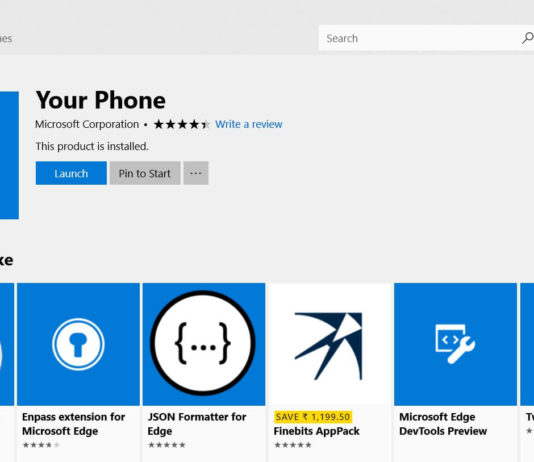
Task: Click the SAVE ₹ 1,199.50 badge
Action: pos(313,417)
